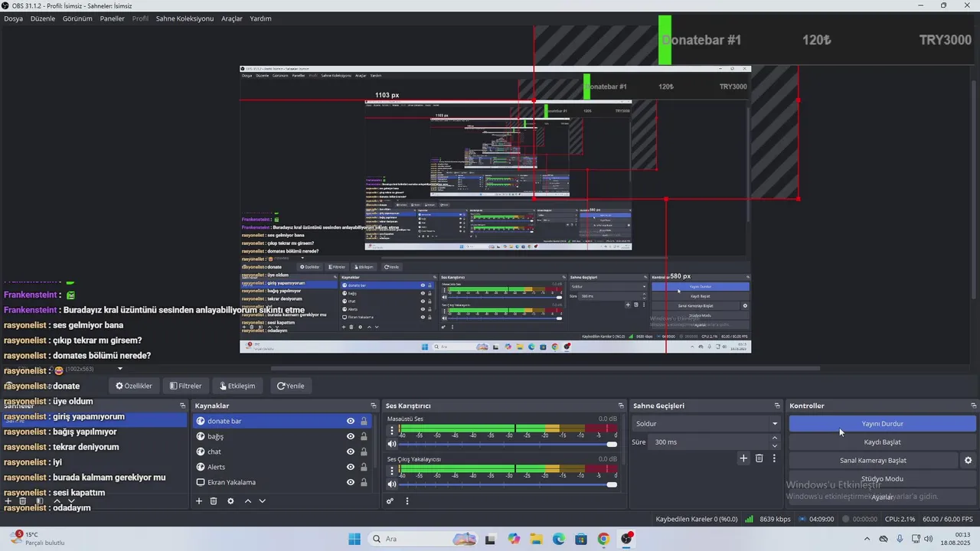The image size is (980, 551).
Task: Add a scene transition with the plus icon
Action: 743,458
